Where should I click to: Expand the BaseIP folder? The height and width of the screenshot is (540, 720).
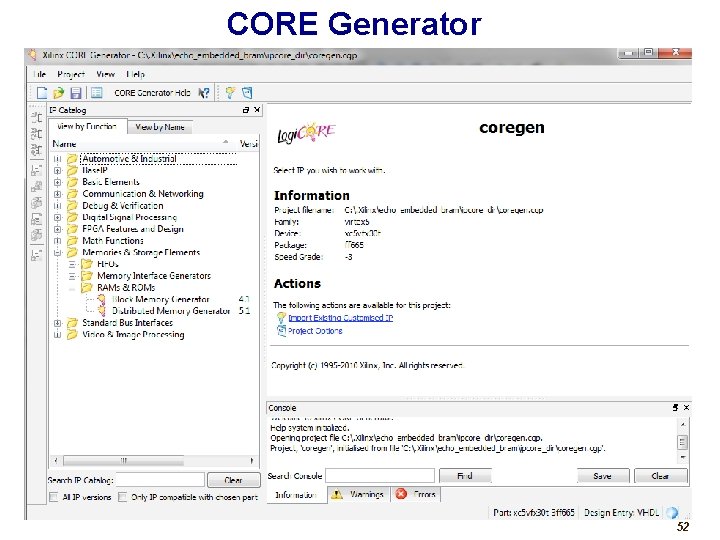[x=57, y=170]
